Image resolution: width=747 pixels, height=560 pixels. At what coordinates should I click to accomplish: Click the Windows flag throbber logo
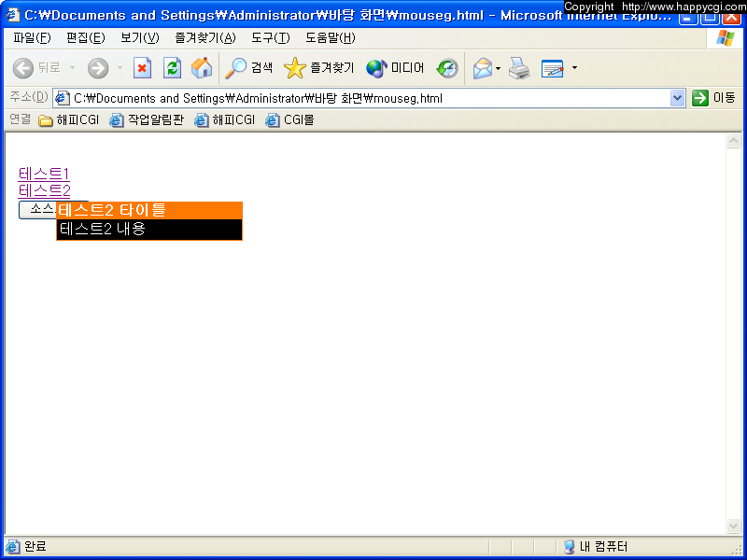click(x=725, y=38)
